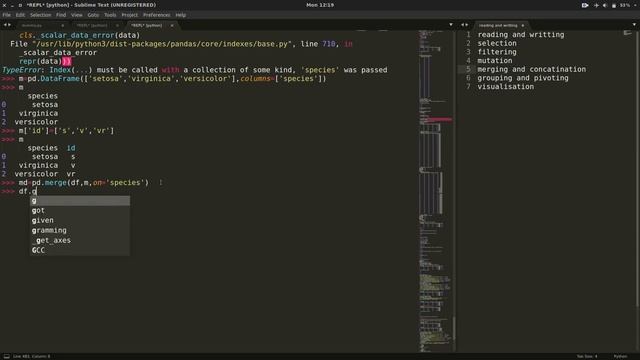Click the base.py file path in traceback
Screen dimensions: 640x360
click(x=162, y=44)
